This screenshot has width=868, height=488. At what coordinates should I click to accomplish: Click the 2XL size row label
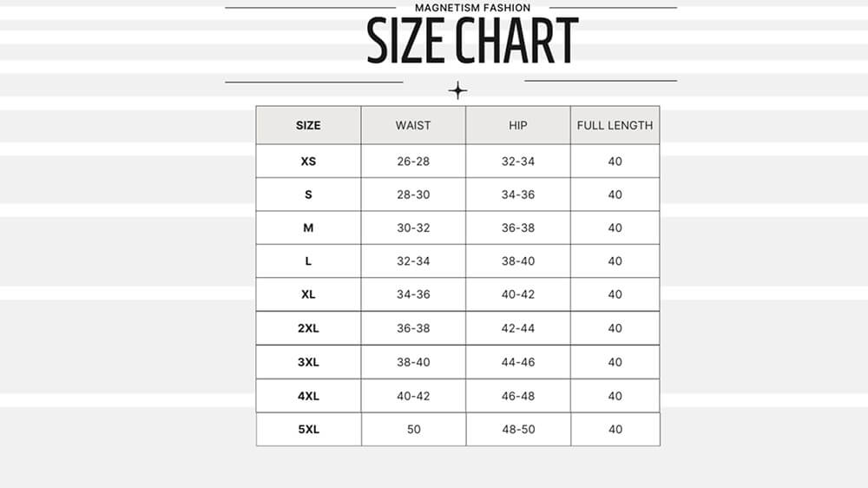click(x=308, y=328)
